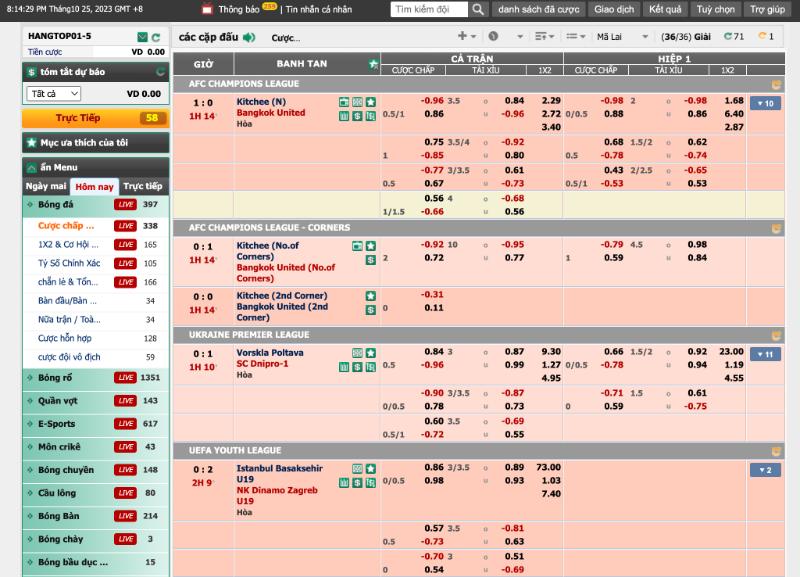Click the search magnifier icon beside team search

[478, 9]
